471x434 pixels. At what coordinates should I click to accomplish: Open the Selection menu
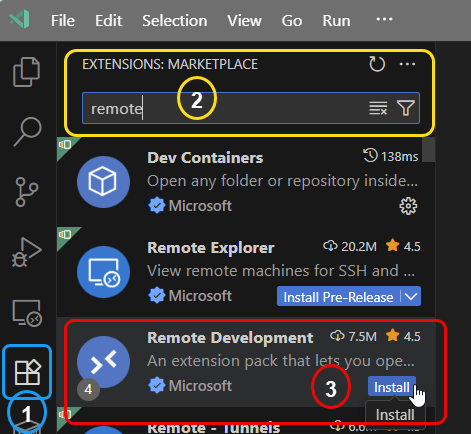(x=175, y=21)
